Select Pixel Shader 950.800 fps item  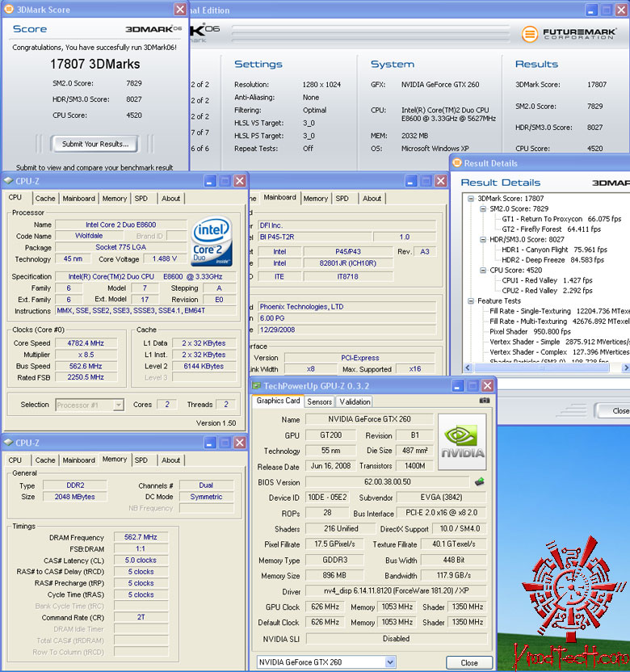[x=530, y=332]
